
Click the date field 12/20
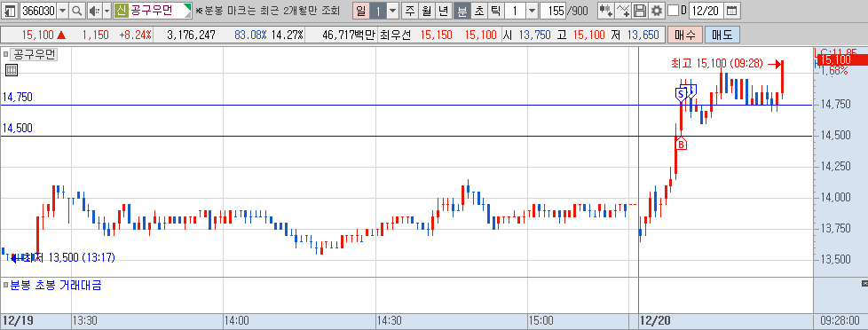pyautogui.click(x=706, y=10)
